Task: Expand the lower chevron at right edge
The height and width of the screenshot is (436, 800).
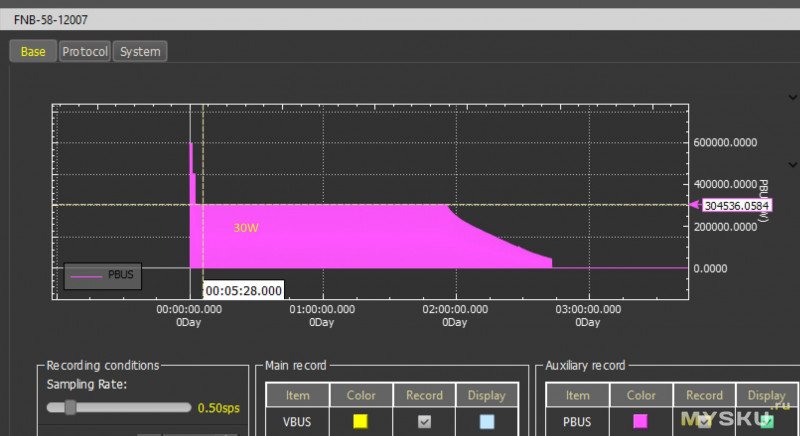Action: point(793,164)
